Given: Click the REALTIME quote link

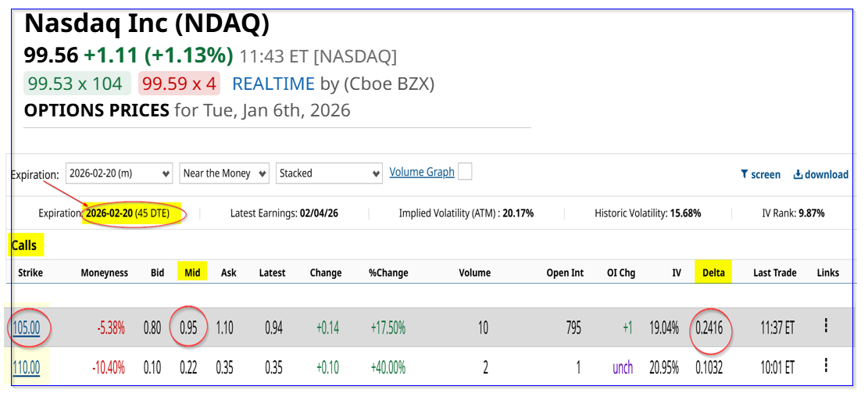Looking at the screenshot, I should pyautogui.click(x=273, y=84).
